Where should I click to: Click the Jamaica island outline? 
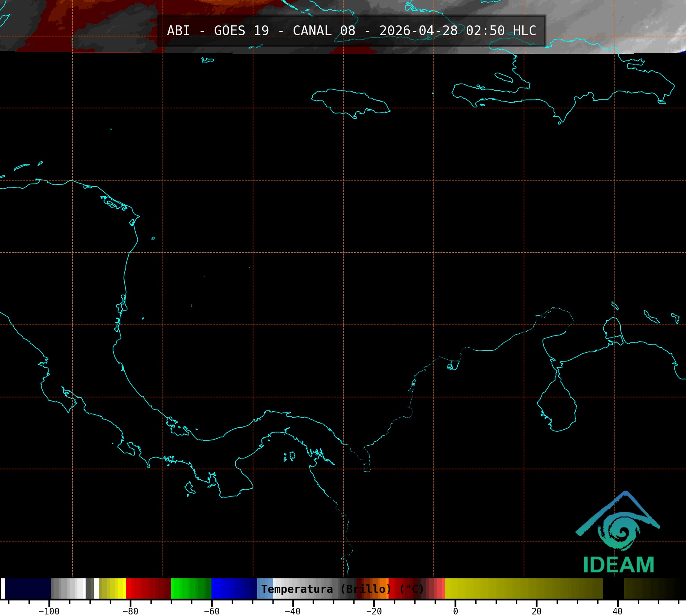(350, 102)
